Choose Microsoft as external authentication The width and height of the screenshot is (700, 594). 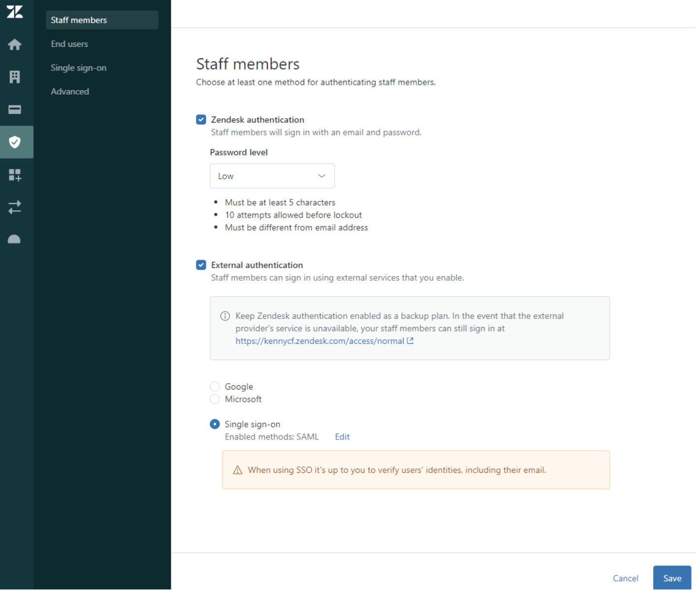215,399
